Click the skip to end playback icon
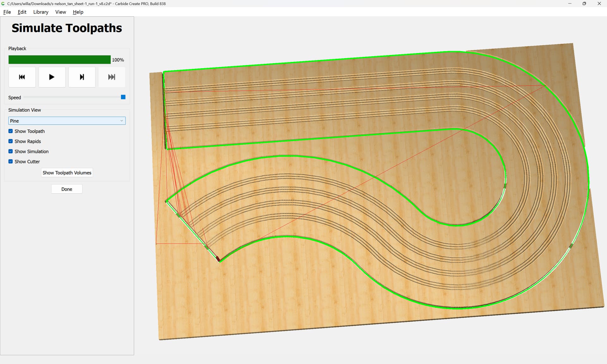The image size is (607, 364). click(112, 77)
